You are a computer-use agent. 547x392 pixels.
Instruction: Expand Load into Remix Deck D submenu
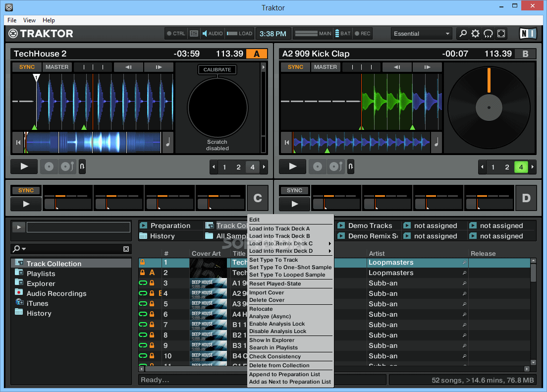coord(290,251)
